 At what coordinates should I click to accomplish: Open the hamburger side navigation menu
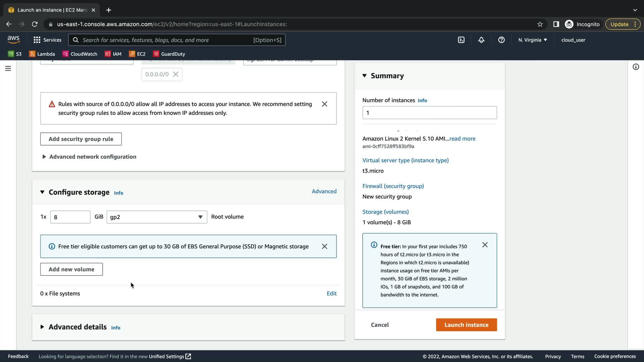[8, 68]
